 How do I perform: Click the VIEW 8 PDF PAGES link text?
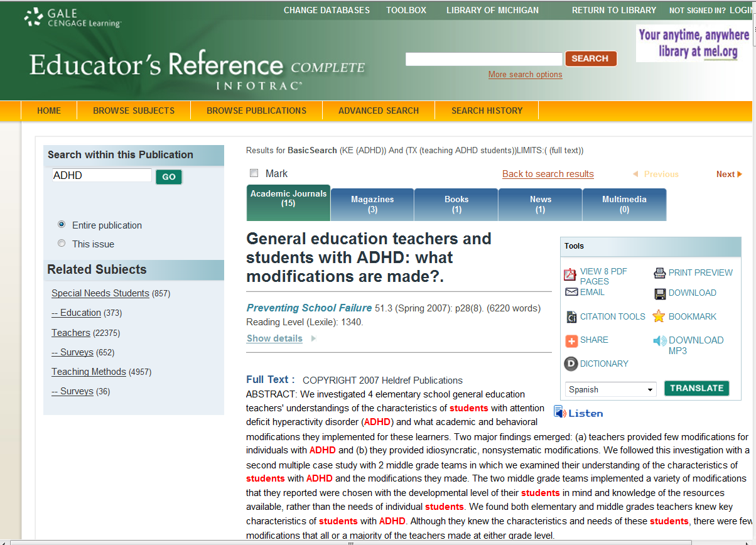pos(603,276)
